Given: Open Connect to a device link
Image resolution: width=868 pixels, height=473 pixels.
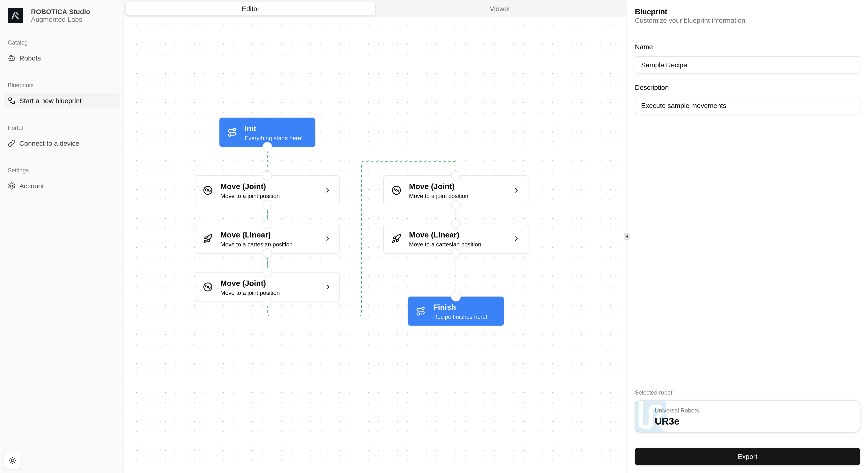Looking at the screenshot, I should pyautogui.click(x=49, y=144).
